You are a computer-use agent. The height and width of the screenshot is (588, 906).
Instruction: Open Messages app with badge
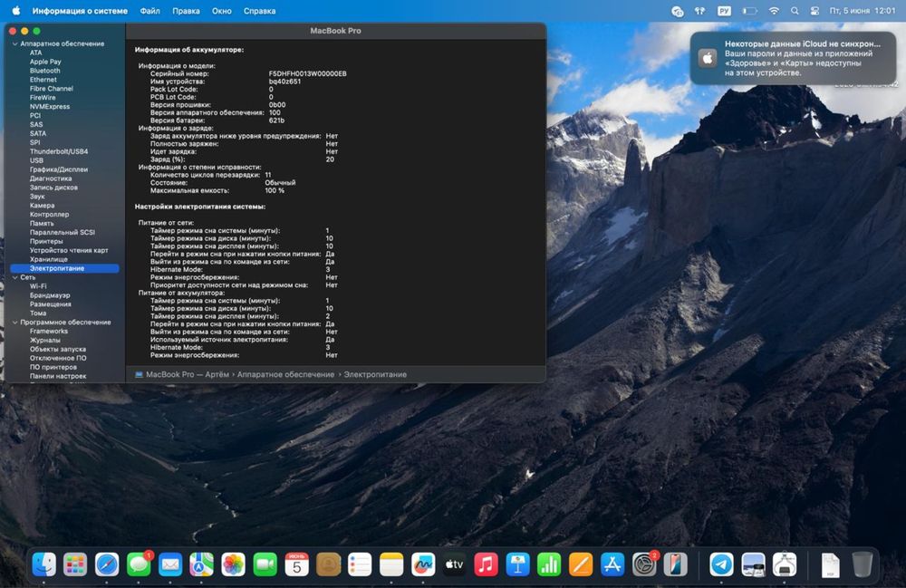pyautogui.click(x=139, y=564)
